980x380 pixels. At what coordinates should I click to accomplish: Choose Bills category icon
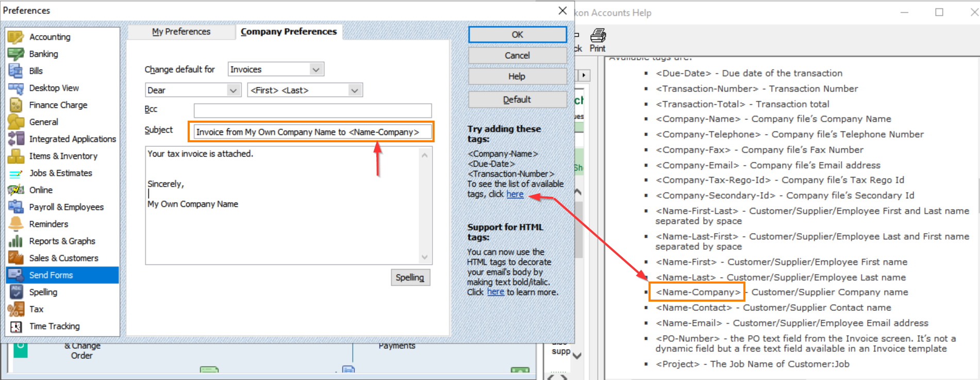click(16, 71)
